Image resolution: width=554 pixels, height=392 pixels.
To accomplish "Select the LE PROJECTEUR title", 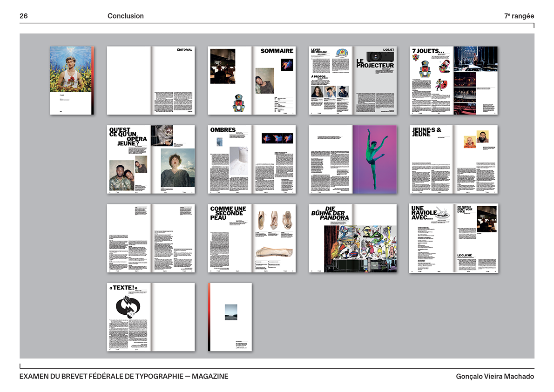I will 375,63.
